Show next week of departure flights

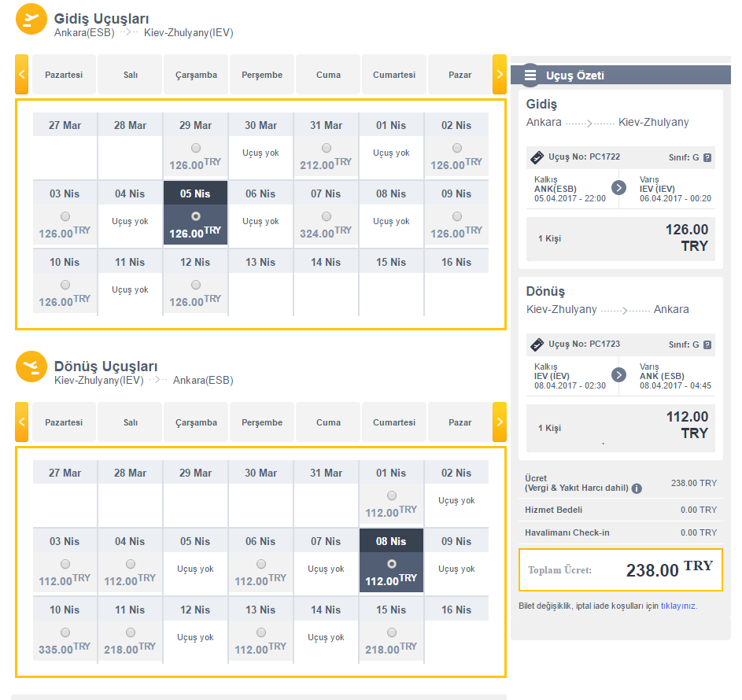[500, 75]
